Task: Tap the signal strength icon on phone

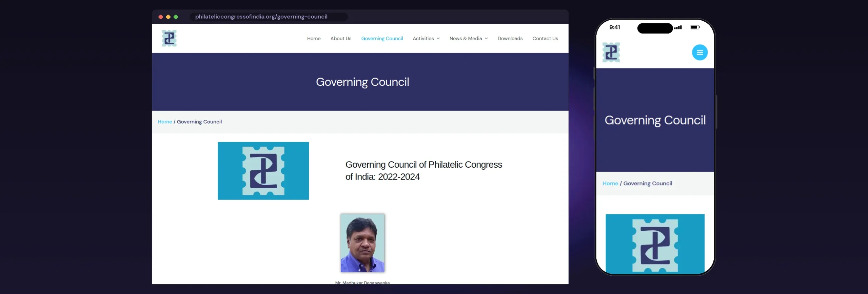Action: click(x=678, y=27)
